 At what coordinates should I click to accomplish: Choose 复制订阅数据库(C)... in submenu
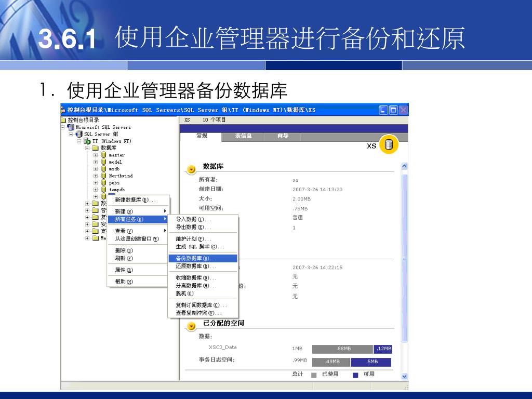click(203, 305)
